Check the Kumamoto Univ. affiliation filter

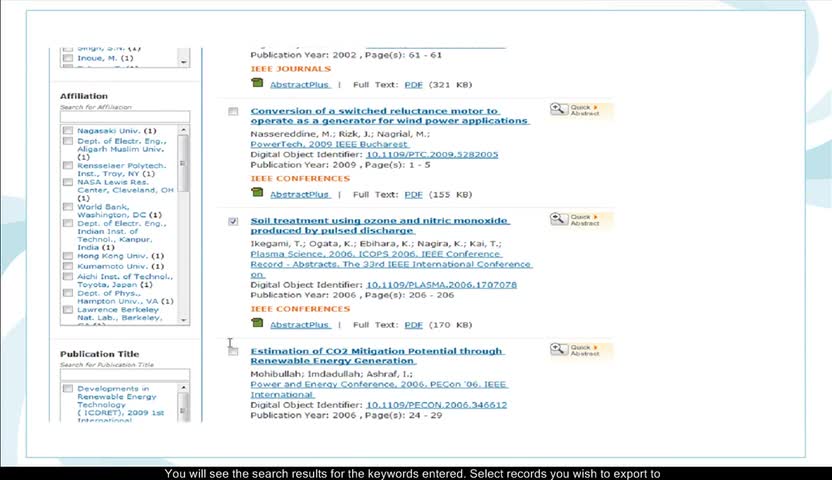pos(68,266)
